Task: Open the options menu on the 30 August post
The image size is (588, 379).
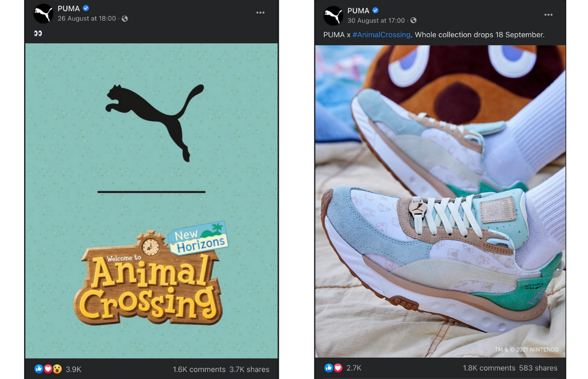Action: coord(548,15)
